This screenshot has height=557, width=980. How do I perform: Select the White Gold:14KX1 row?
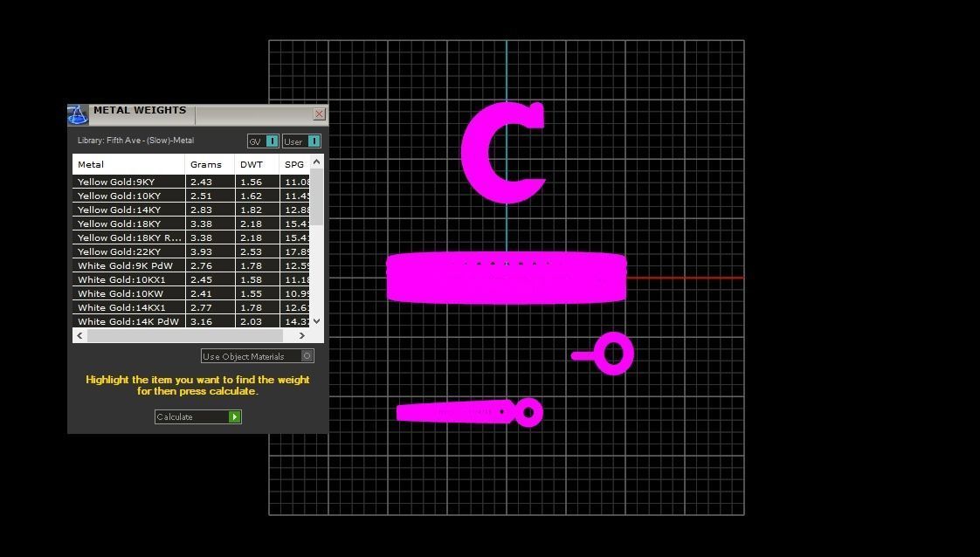pos(191,307)
